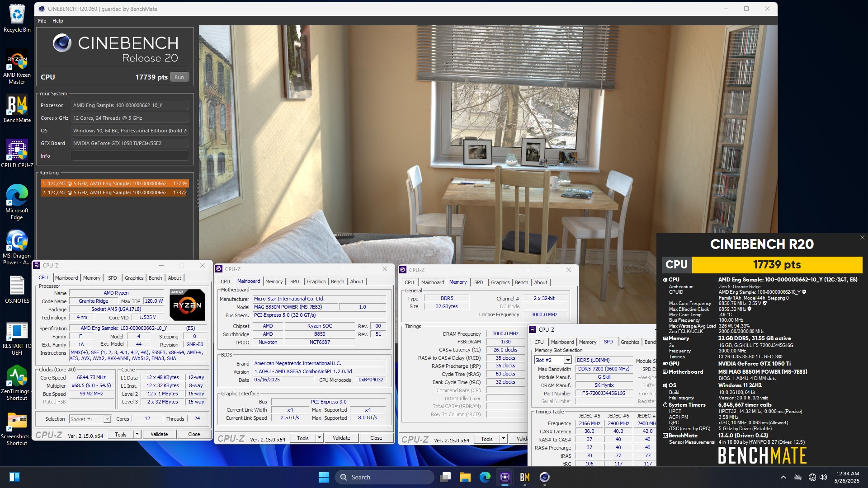Click Part Number F5-7200J3445G16G field
The height and width of the screenshot is (488, 868).
[x=604, y=393]
